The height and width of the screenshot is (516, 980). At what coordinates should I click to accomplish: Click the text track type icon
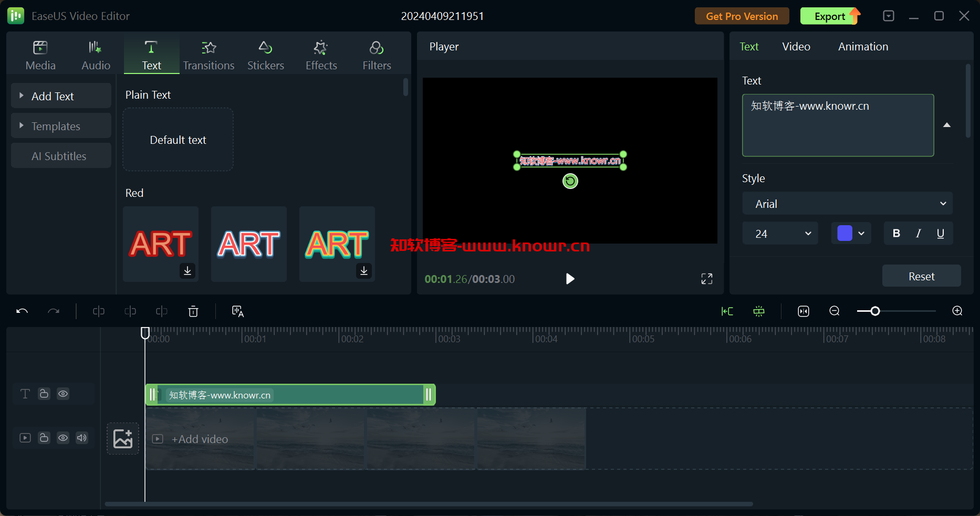coord(25,394)
